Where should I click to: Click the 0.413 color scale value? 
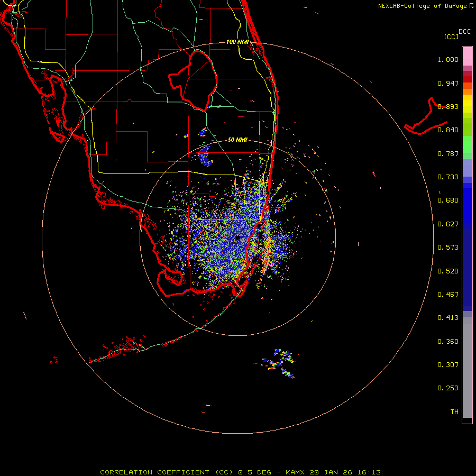tap(448, 318)
